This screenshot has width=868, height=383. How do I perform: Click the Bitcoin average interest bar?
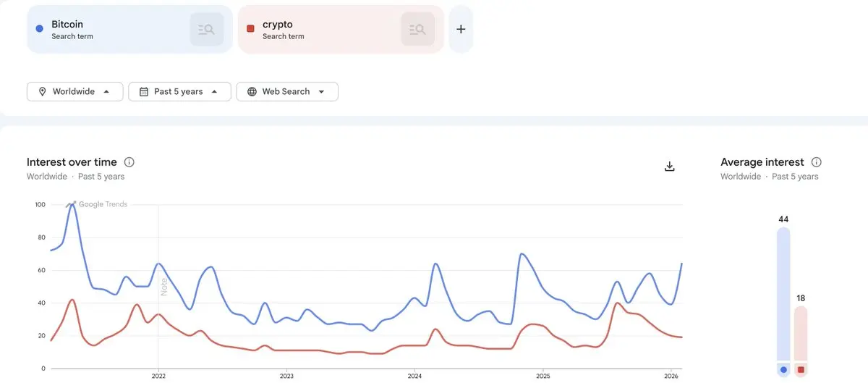783,293
